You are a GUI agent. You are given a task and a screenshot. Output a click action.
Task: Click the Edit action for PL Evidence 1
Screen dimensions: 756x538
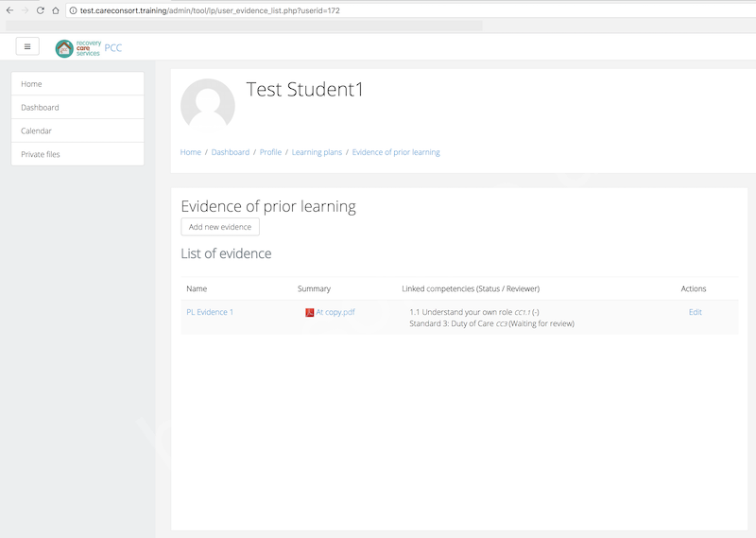tap(696, 312)
